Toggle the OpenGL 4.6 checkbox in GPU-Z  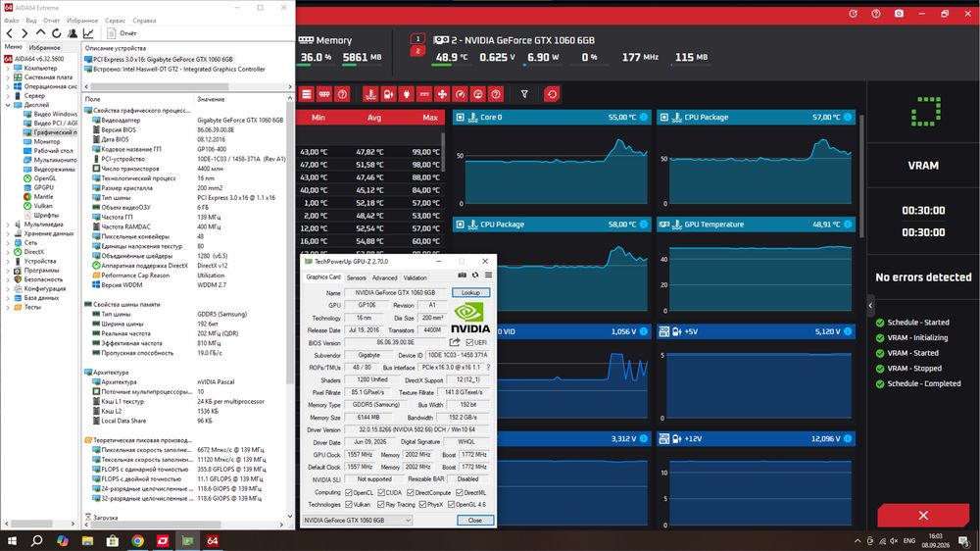pos(451,504)
